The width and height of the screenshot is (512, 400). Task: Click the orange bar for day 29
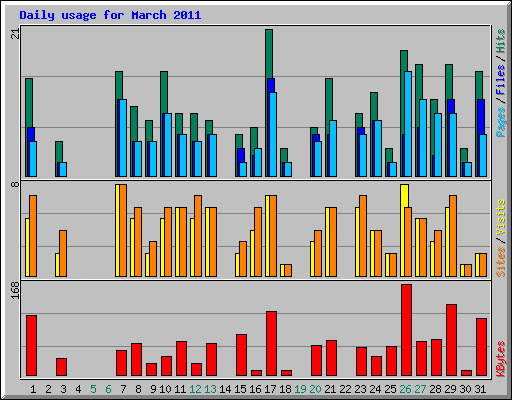(x=453, y=236)
